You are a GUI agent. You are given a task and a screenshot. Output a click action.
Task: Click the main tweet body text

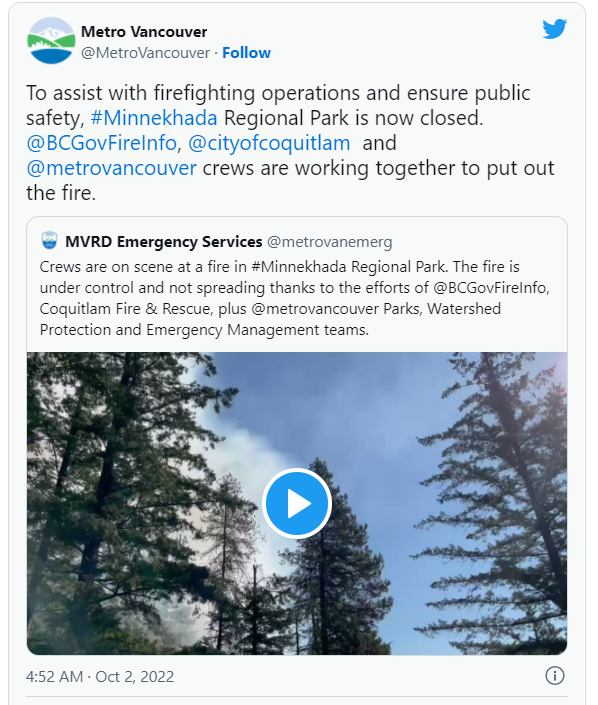pyautogui.click(x=290, y=143)
